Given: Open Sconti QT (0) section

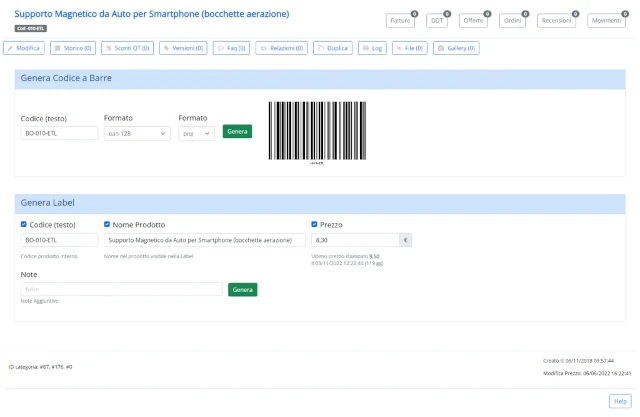Looking at the screenshot, I should pyautogui.click(x=127, y=48).
